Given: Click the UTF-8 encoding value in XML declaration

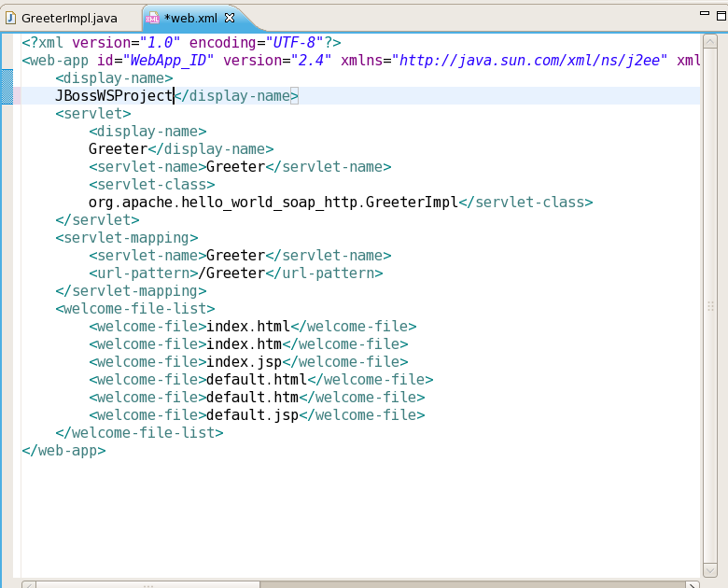Looking at the screenshot, I should (x=280, y=43).
